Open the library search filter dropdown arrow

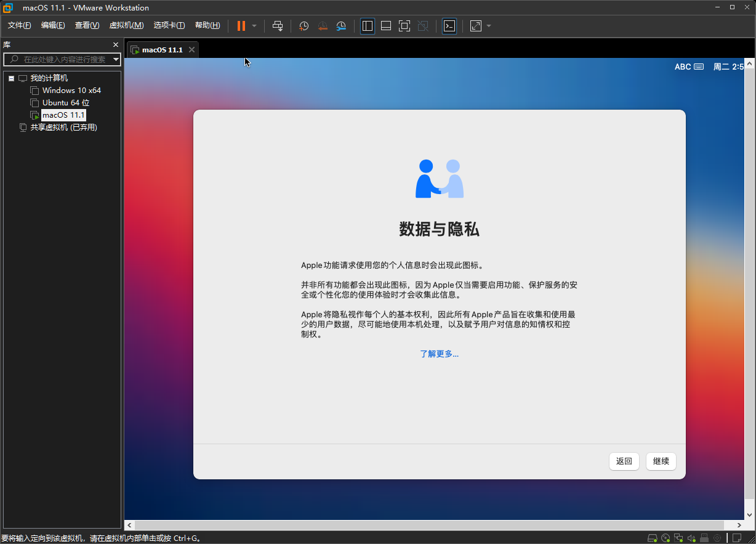(116, 59)
